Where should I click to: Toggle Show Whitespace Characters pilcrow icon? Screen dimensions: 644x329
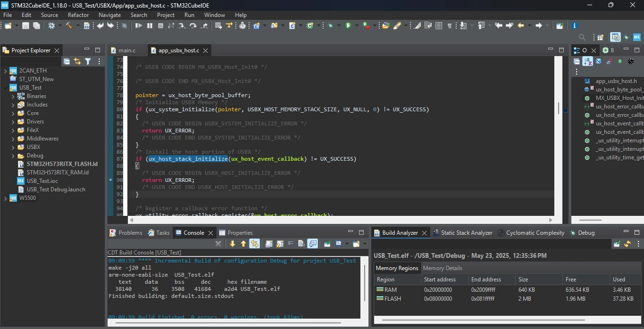(450, 25)
